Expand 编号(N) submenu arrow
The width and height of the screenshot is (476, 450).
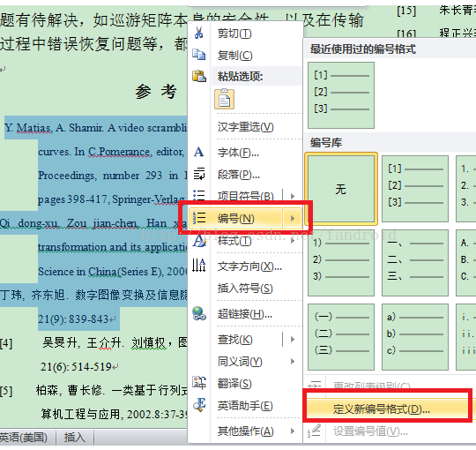[x=293, y=218]
